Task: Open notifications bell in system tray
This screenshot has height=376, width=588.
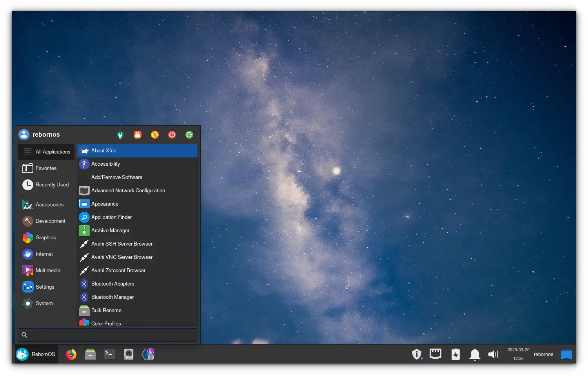Action: click(475, 354)
